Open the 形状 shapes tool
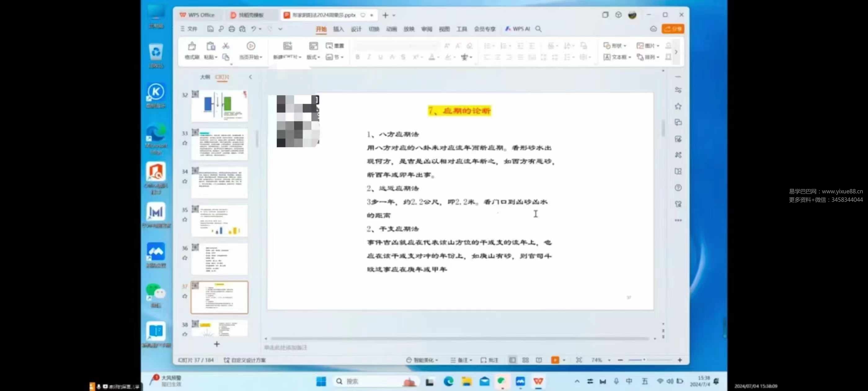This screenshot has width=868, height=391. [614, 46]
